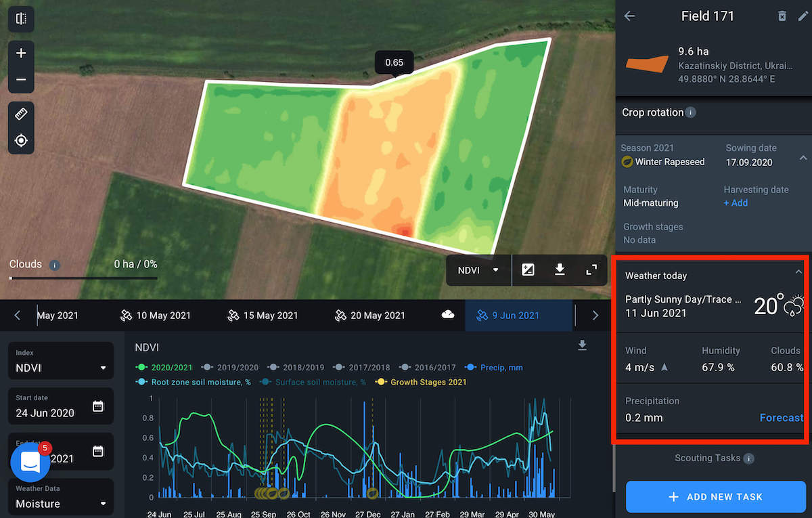Select the ruler measurement tool
This screenshot has height=518, width=812.
click(x=21, y=114)
